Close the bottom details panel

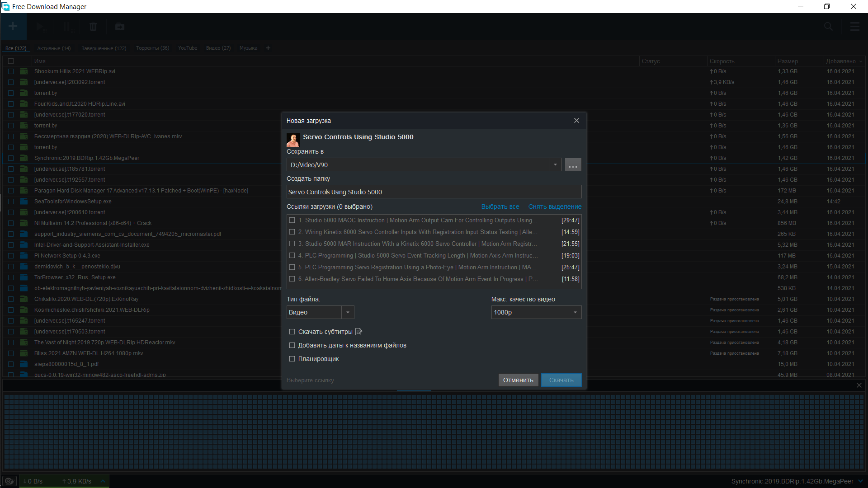click(x=859, y=385)
